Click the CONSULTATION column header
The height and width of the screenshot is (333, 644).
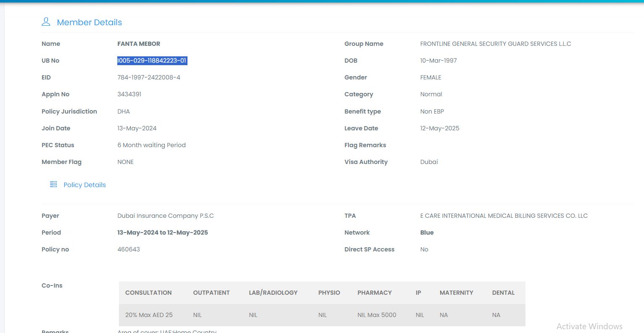pos(148,293)
